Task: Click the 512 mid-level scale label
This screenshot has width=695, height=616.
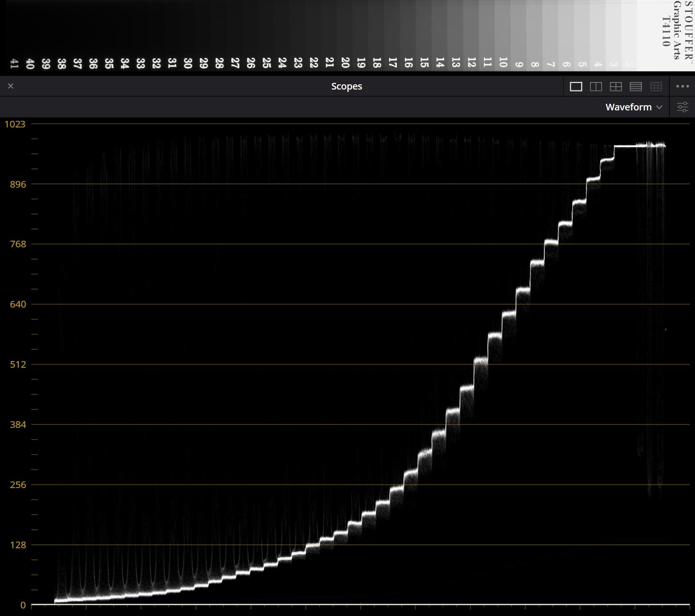Action: point(18,364)
